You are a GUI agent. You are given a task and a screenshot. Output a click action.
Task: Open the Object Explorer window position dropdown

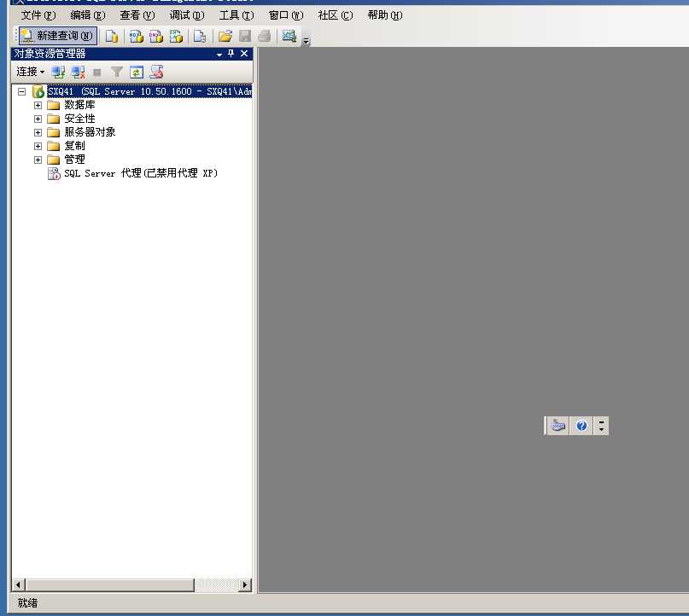pos(219,55)
